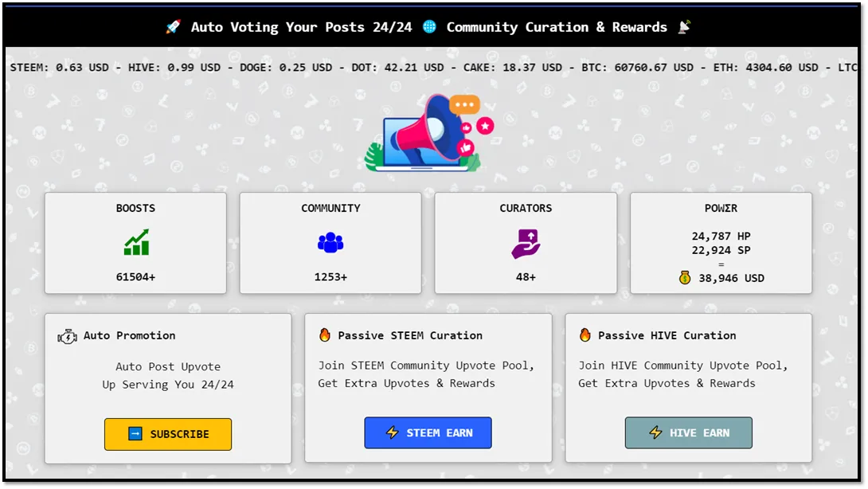The height and width of the screenshot is (489, 868).
Task: Click the HIVE: 0.99 USD ticker entry
Action: click(174, 68)
